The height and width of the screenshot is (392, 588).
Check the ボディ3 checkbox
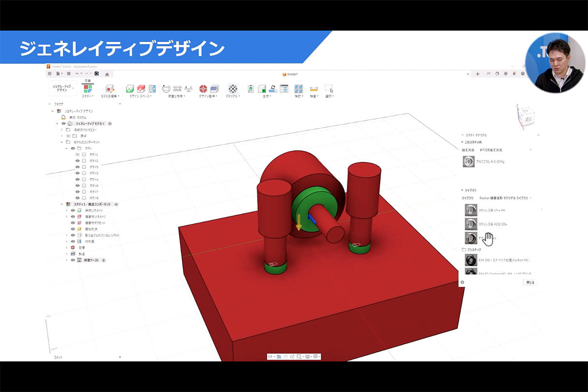coord(84,173)
